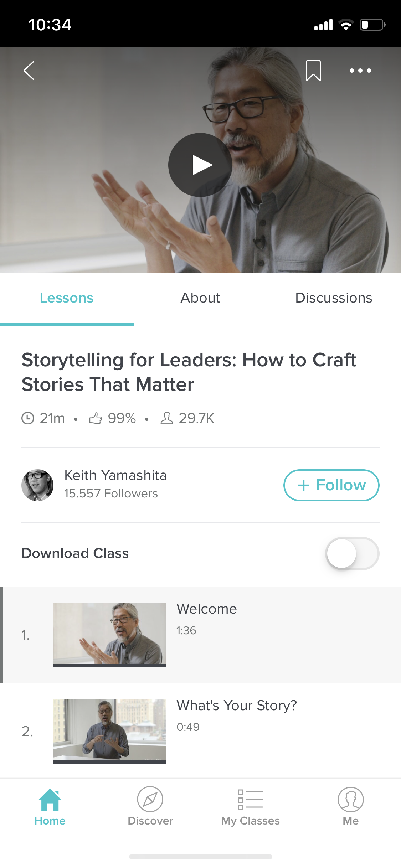Go to the Home tab icon
The width and height of the screenshot is (401, 868).
click(50, 800)
